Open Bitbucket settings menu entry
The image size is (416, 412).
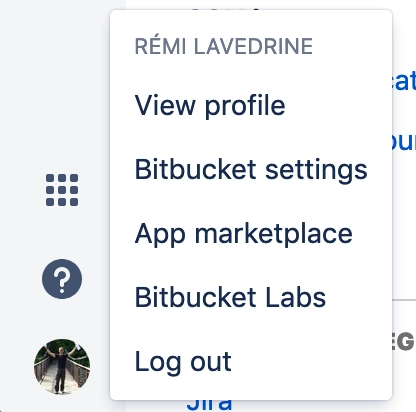pos(251,169)
